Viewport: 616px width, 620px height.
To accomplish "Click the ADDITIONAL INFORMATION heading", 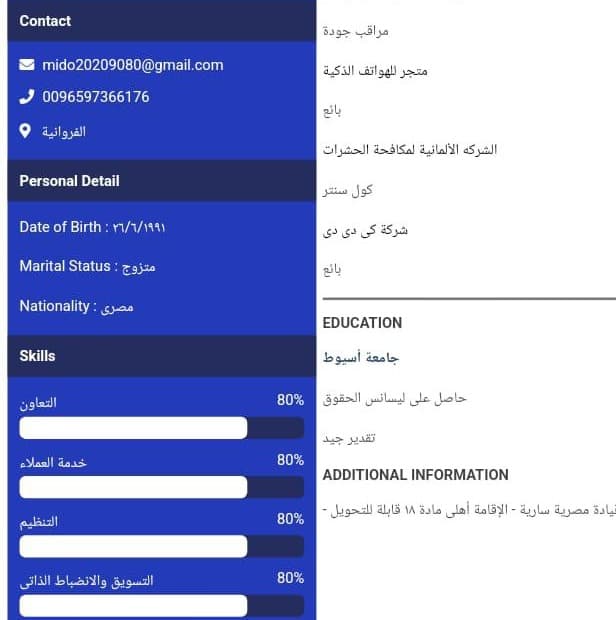I will [415, 475].
